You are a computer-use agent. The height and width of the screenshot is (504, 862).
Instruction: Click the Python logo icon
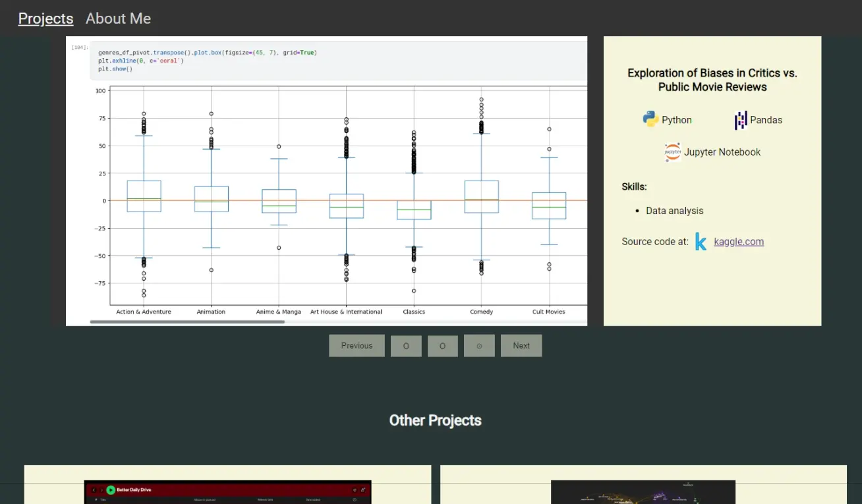[650, 119]
